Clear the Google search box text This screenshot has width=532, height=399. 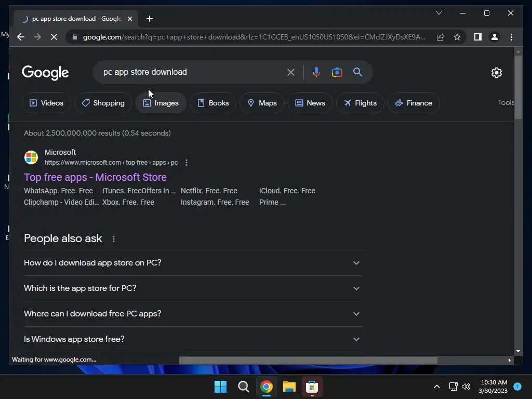click(x=291, y=72)
